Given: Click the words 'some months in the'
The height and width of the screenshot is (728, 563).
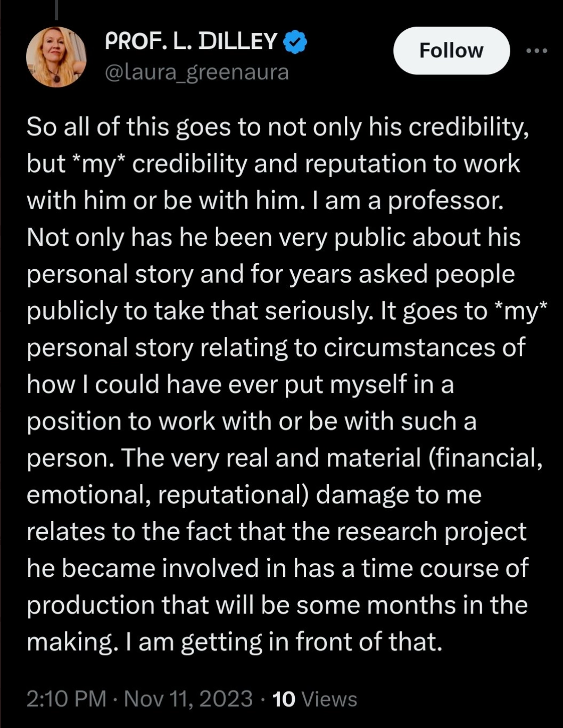Looking at the screenshot, I should point(412,606).
